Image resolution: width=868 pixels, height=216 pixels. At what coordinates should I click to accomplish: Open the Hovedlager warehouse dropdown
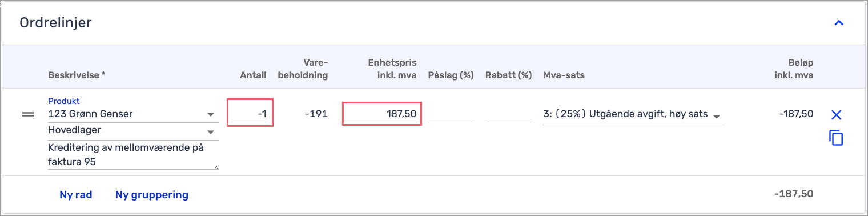(211, 130)
